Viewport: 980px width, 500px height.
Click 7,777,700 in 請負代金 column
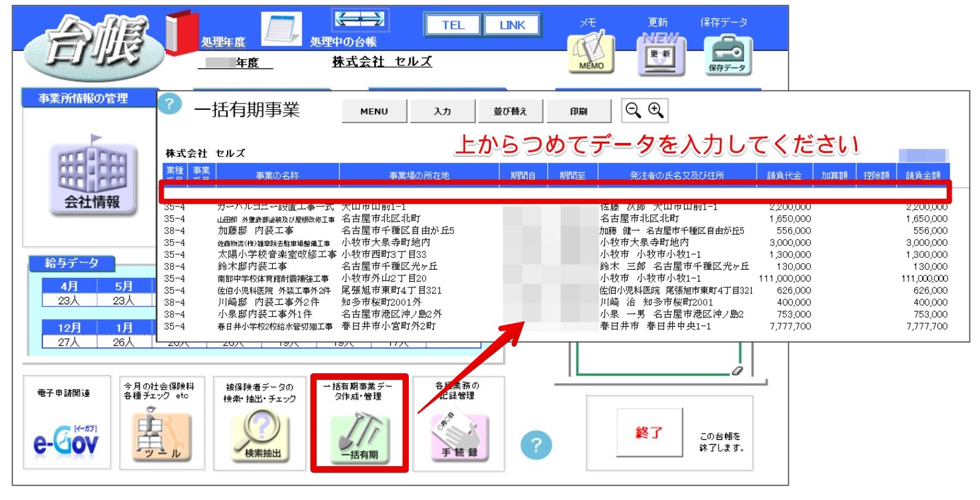pos(790,326)
